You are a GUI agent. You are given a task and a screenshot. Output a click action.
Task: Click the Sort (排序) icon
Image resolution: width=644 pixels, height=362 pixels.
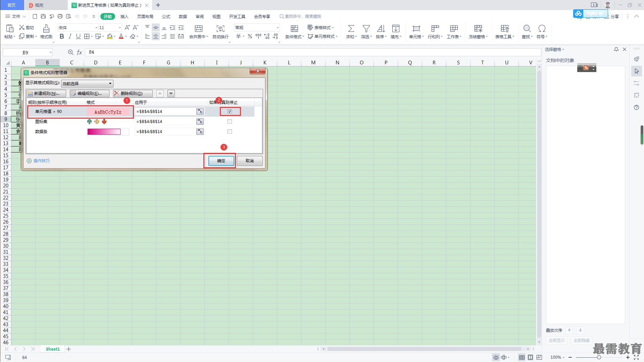(381, 28)
